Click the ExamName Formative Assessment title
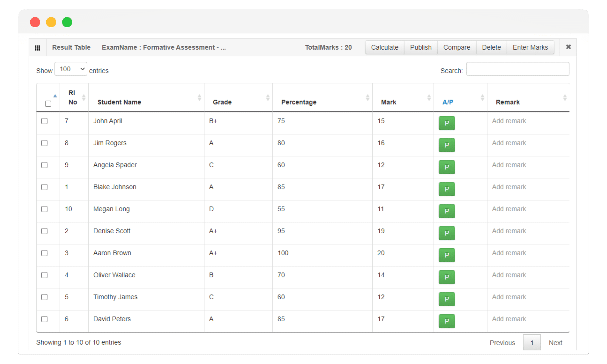Image resolution: width=607 pixels, height=364 pixels. [x=164, y=47]
